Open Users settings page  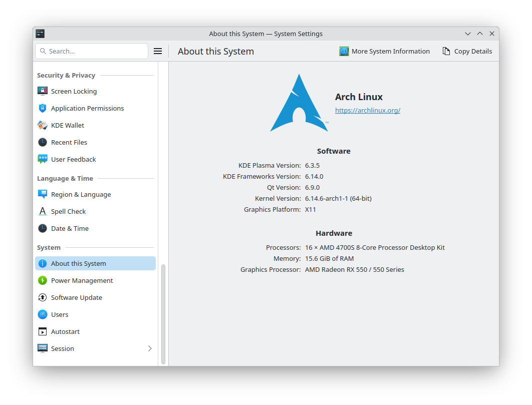click(95, 314)
